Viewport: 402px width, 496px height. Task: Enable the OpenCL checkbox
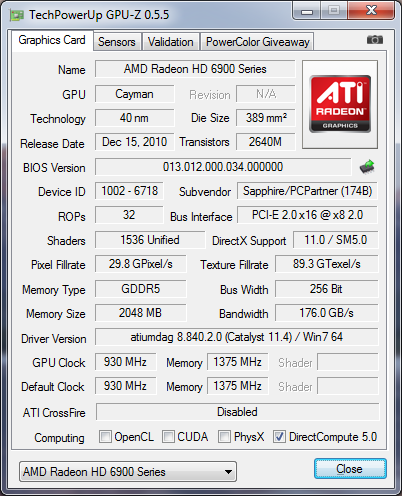point(105,436)
